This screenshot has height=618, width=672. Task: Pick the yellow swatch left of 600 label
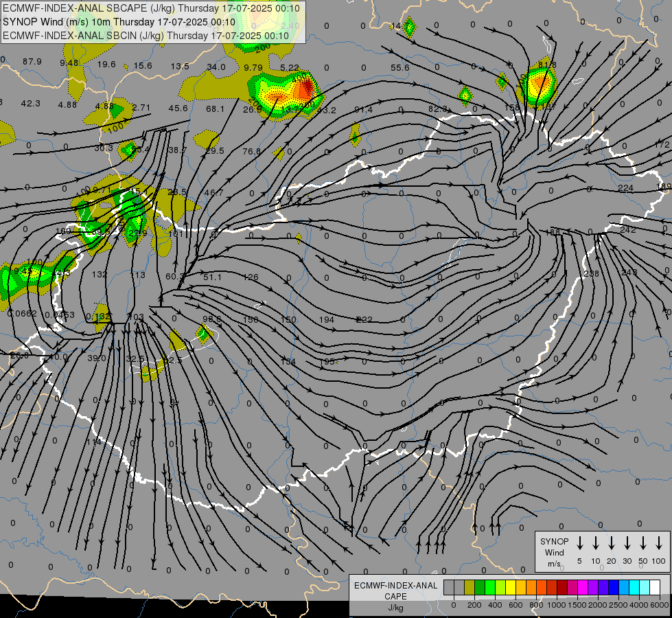point(511,587)
